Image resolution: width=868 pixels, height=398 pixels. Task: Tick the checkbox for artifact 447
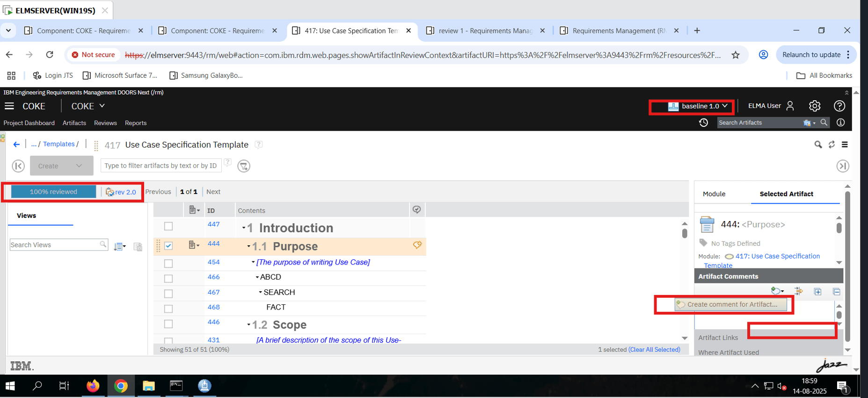point(168,227)
